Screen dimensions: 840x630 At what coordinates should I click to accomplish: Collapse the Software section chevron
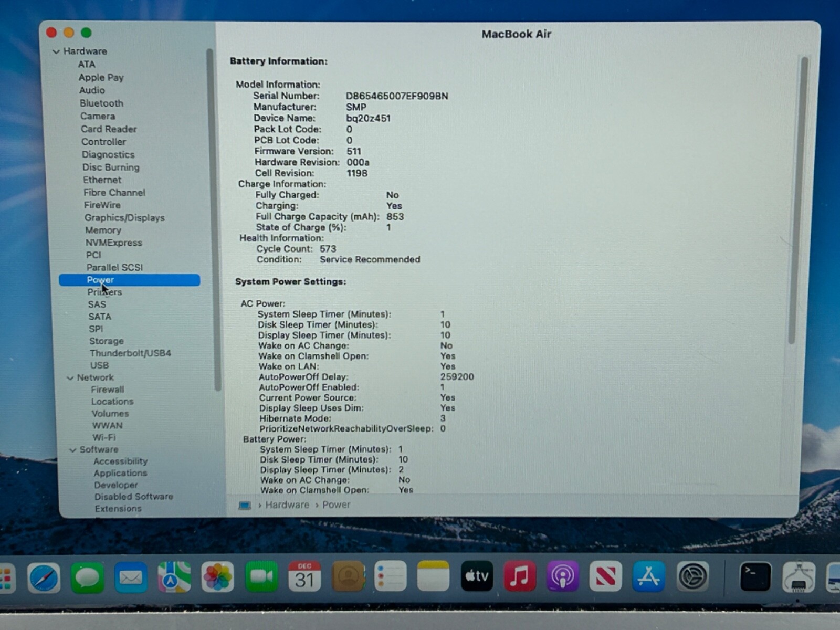(73, 450)
